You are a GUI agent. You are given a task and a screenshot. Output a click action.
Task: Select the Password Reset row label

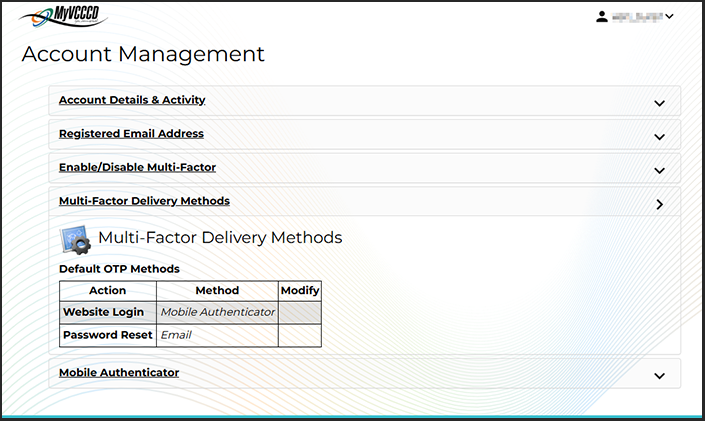[107, 335]
